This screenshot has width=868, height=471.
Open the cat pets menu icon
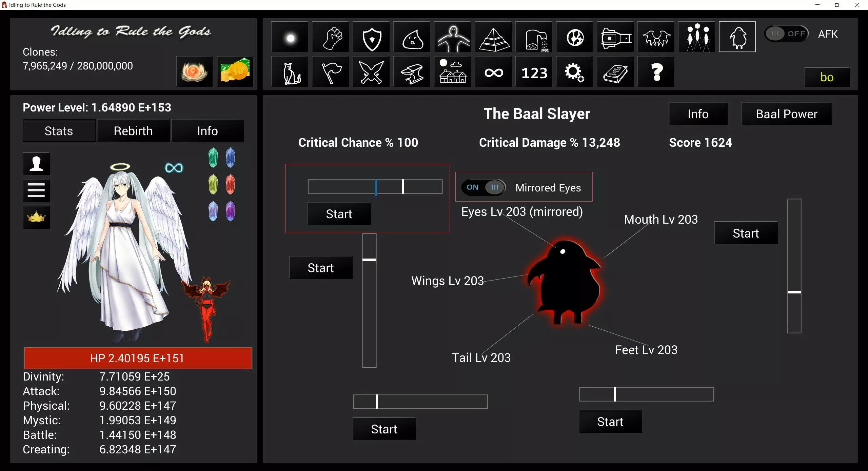[291, 72]
